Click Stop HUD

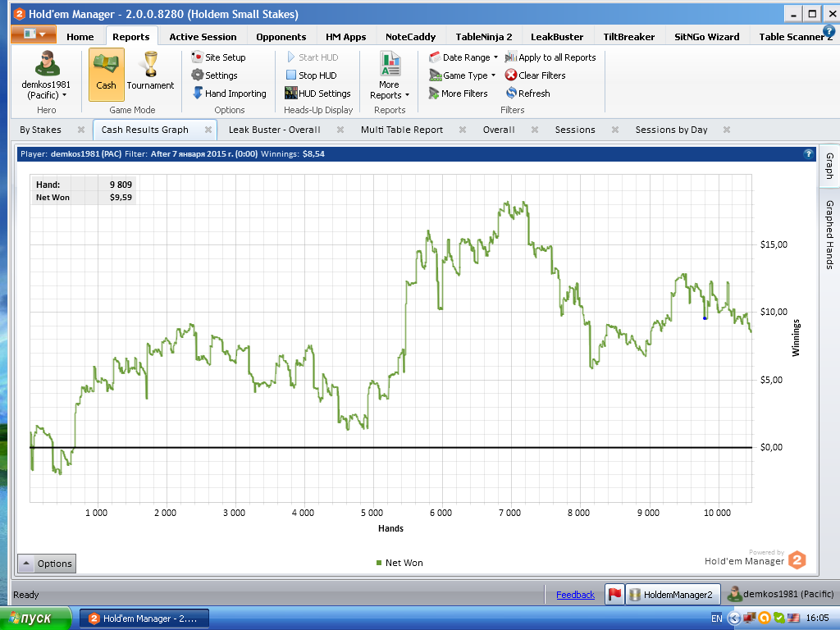311,75
